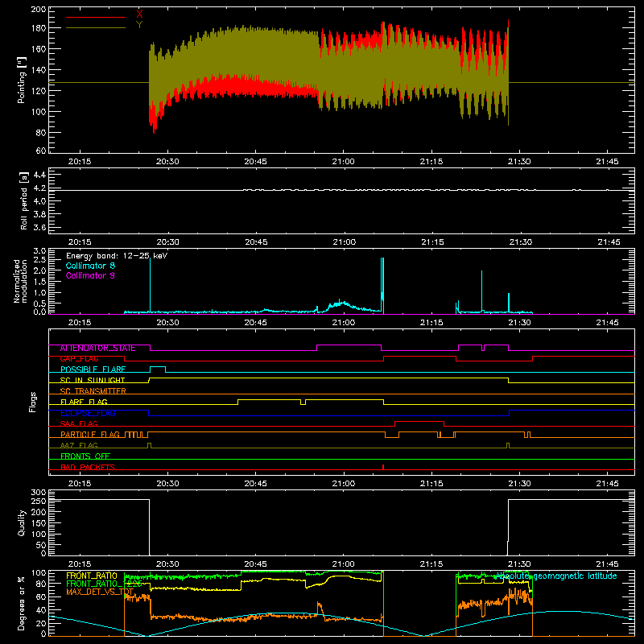Click the olive flag pulse near 21:28
644x644 pixels.
(508, 446)
